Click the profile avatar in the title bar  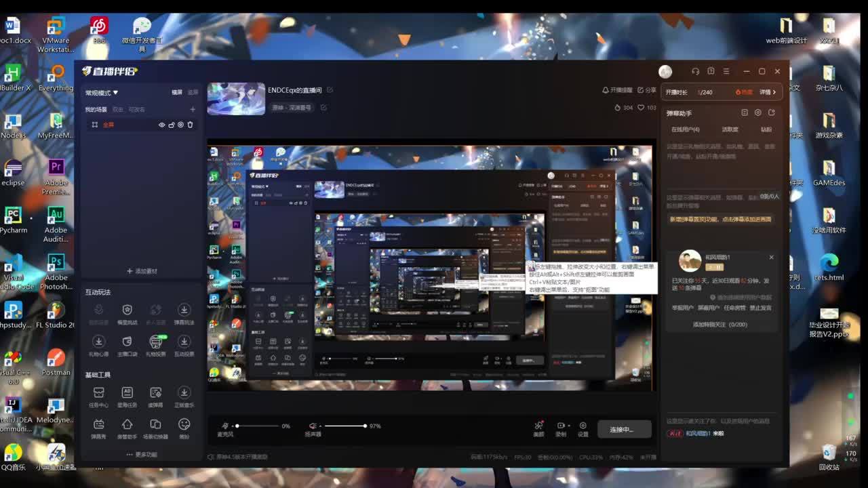(x=665, y=72)
